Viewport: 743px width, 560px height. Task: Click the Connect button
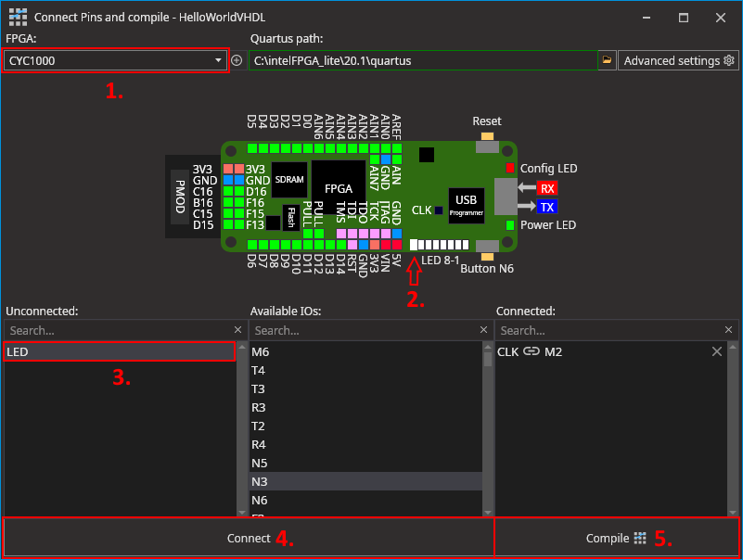pyautogui.click(x=249, y=538)
